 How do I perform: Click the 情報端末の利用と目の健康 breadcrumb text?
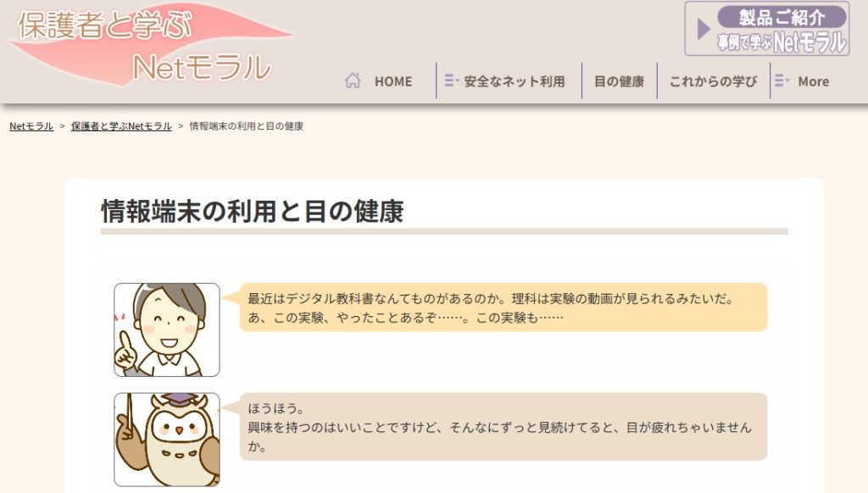[247, 126]
